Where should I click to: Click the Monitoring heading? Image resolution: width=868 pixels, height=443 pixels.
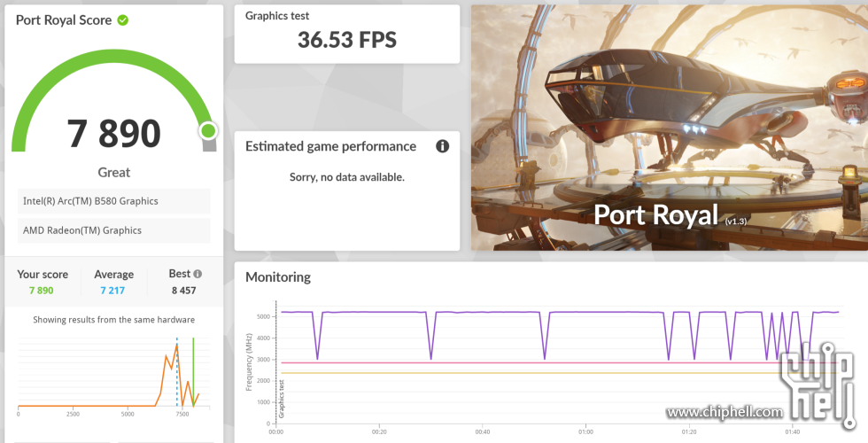pos(278,276)
